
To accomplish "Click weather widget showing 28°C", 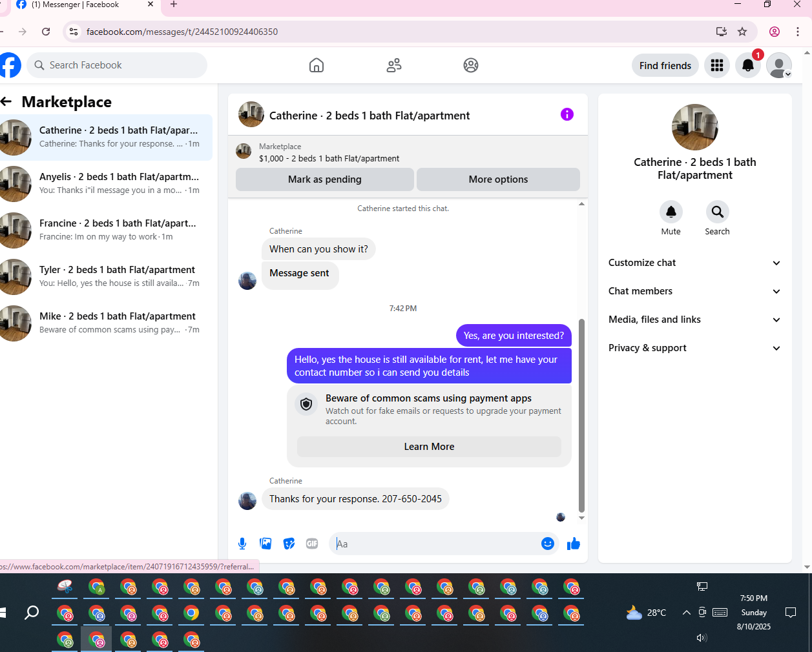I will 647,613.
